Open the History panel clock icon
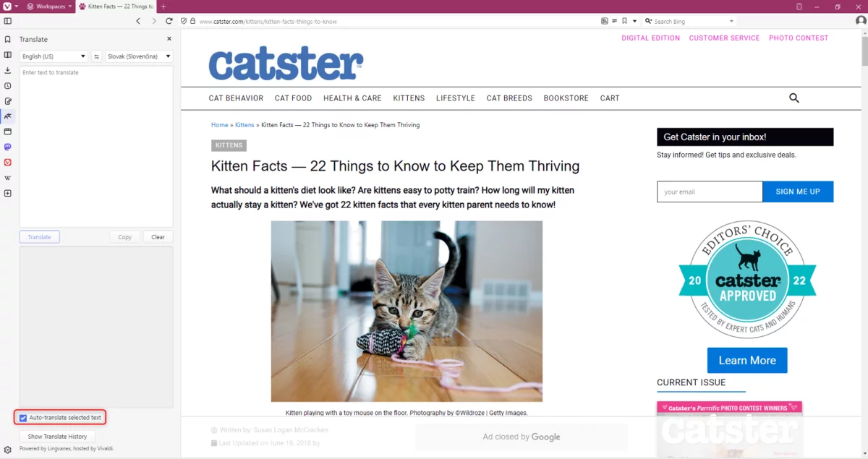The height and width of the screenshot is (459, 868). click(8, 85)
